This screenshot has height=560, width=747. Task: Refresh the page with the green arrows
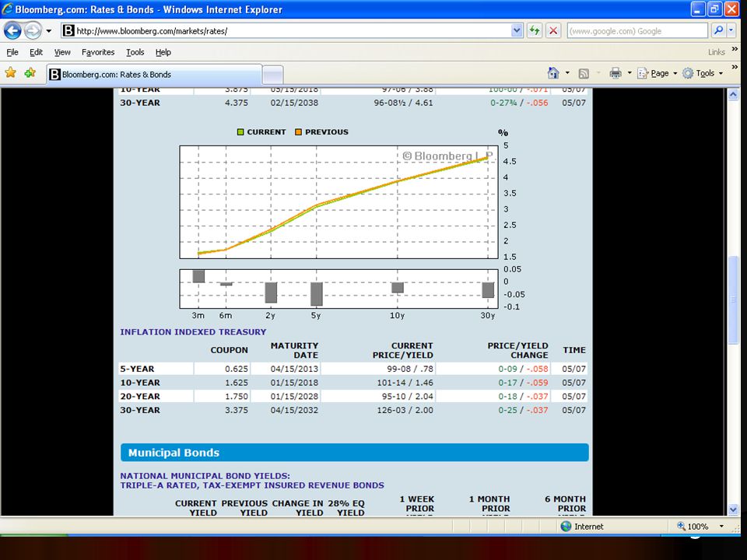click(x=535, y=31)
